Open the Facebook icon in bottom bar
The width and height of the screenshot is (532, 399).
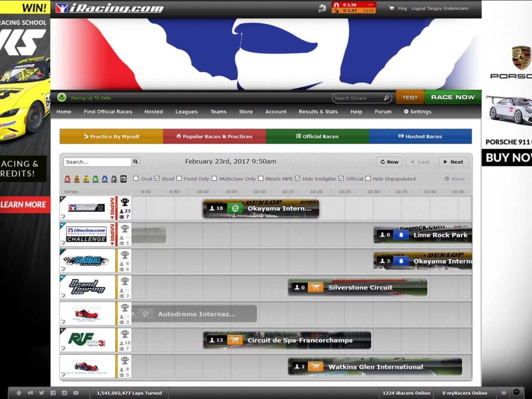tap(53, 393)
